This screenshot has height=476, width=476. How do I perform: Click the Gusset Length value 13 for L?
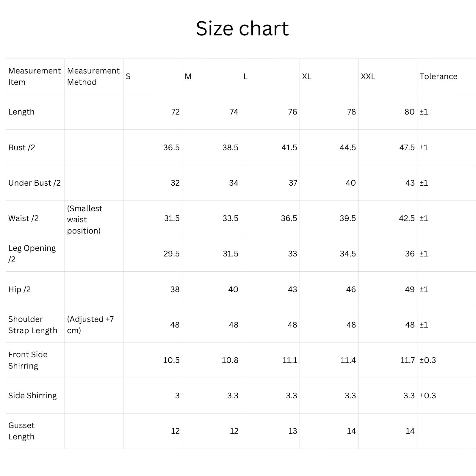(292, 431)
